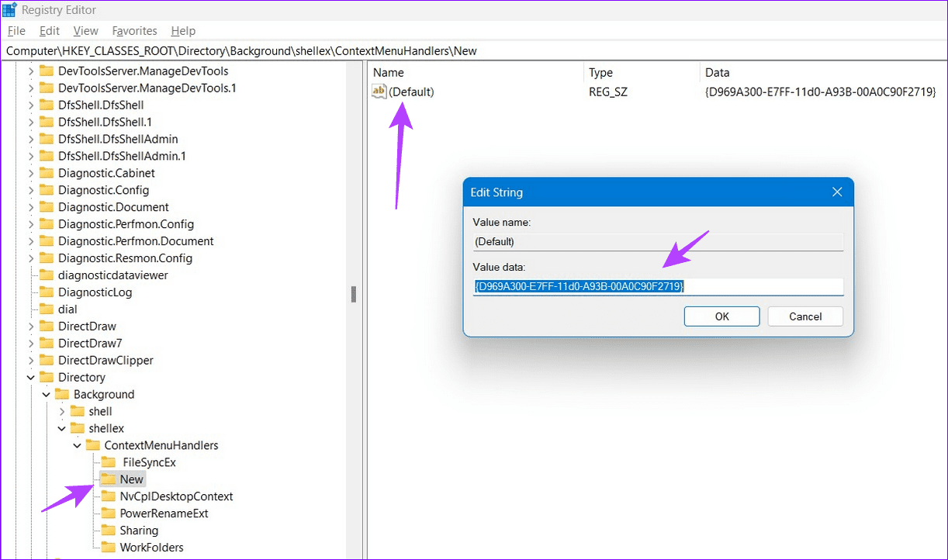
Task: Click the Sharing folder icon
Action: click(x=108, y=531)
